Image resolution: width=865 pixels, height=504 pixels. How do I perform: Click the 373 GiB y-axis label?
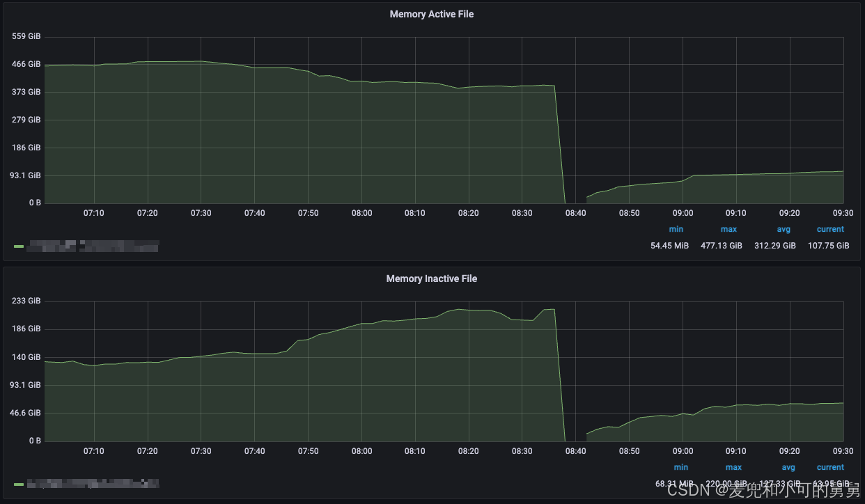point(26,92)
